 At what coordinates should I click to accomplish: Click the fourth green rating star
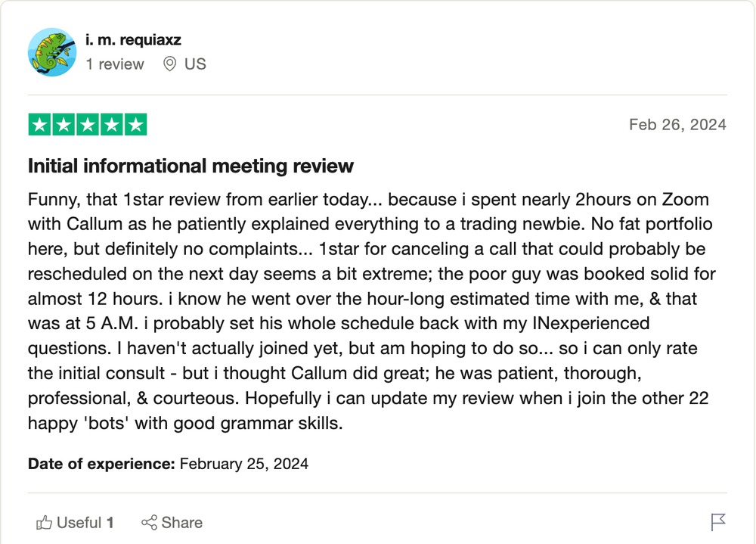pos(112,125)
